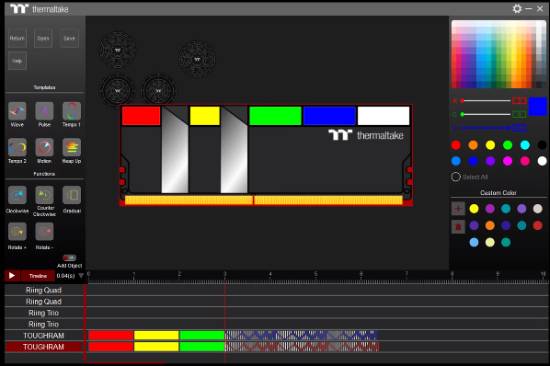
Task: Choose the Tempo 2 template
Action: tap(17, 147)
